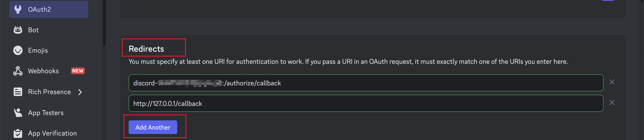The height and width of the screenshot is (140, 644).
Task: Remove the http://127.0.0.1/callback redirect URI
Action: [612, 103]
